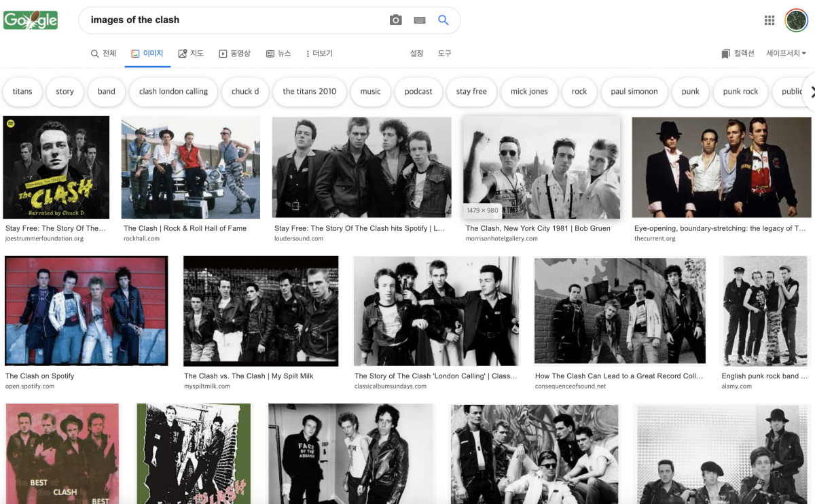Select the 'rock' chip
The height and width of the screenshot is (504, 815).
(x=579, y=92)
